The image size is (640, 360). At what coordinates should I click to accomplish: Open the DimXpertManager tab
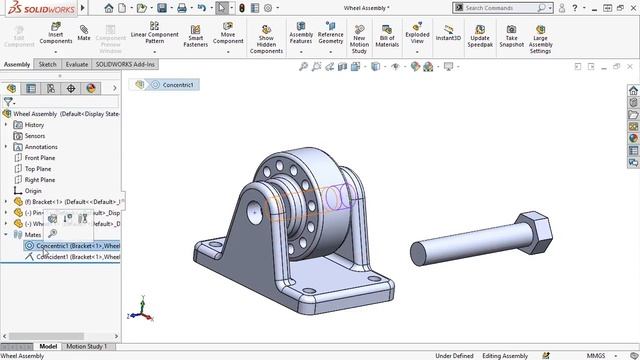point(71,88)
